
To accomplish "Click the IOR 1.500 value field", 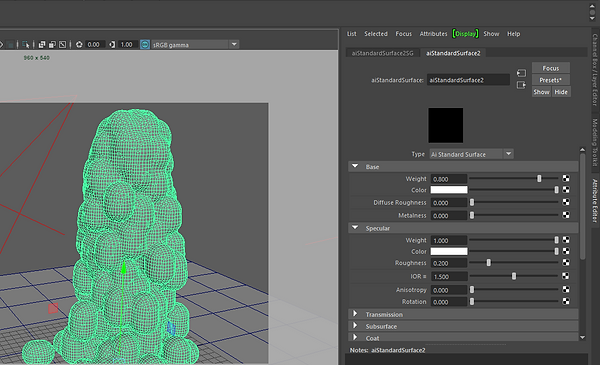I will click(449, 276).
